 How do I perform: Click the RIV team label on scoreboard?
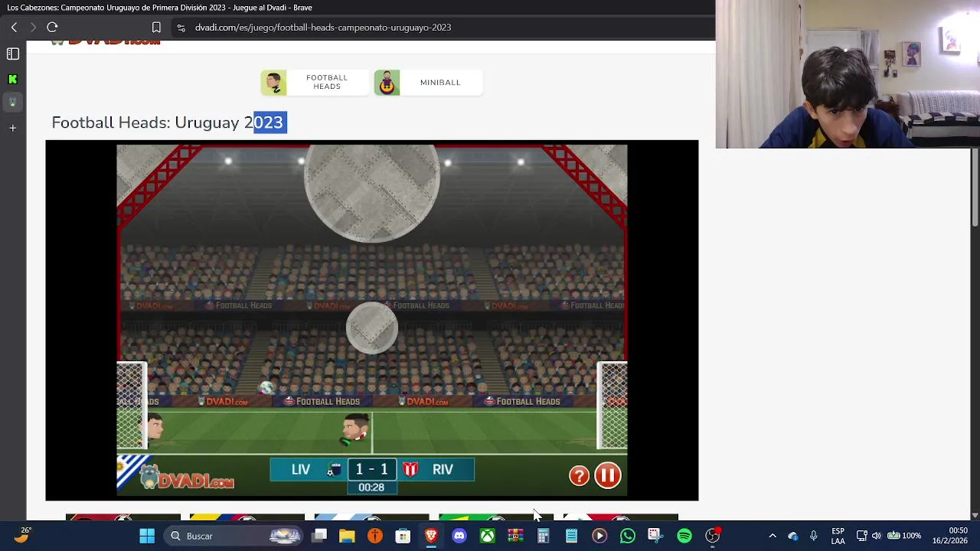coord(443,469)
